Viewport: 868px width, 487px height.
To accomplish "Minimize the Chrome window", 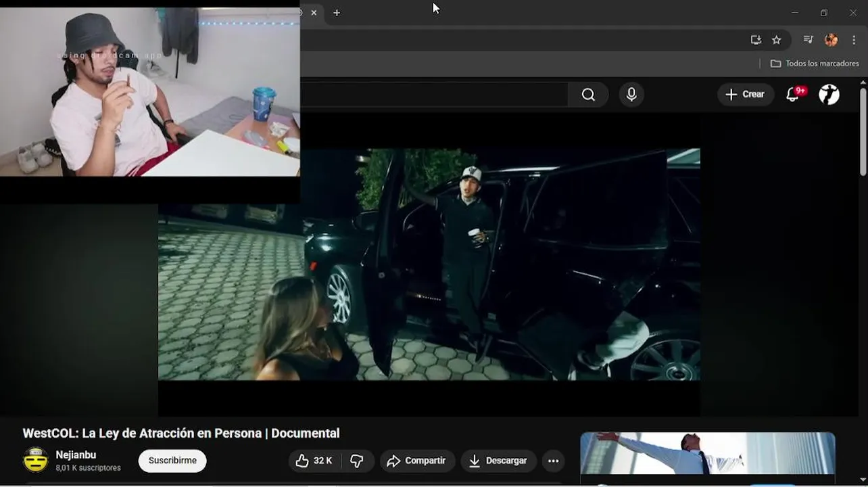I will 795,13.
